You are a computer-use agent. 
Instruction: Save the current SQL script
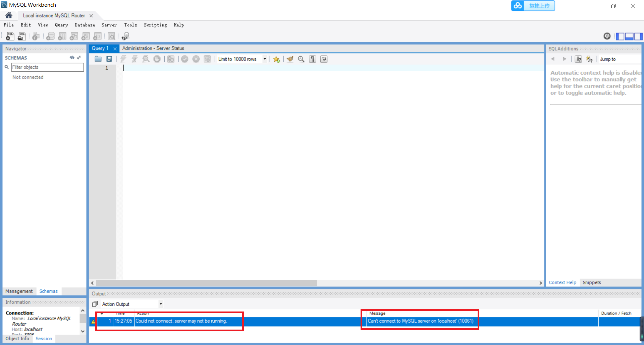click(x=109, y=59)
